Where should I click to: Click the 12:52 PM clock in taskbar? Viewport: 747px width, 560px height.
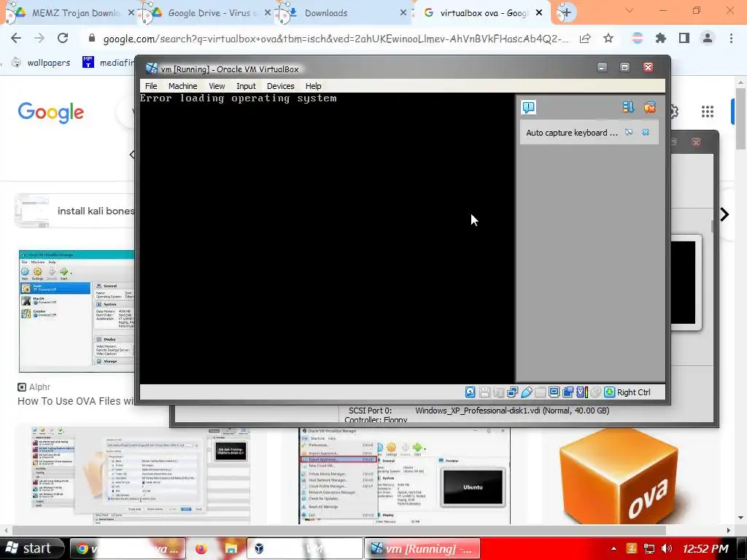[705, 549]
